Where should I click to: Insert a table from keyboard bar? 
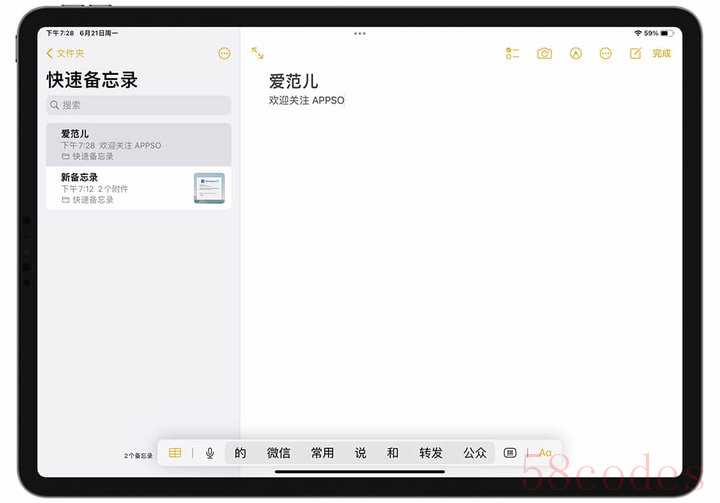[175, 453]
